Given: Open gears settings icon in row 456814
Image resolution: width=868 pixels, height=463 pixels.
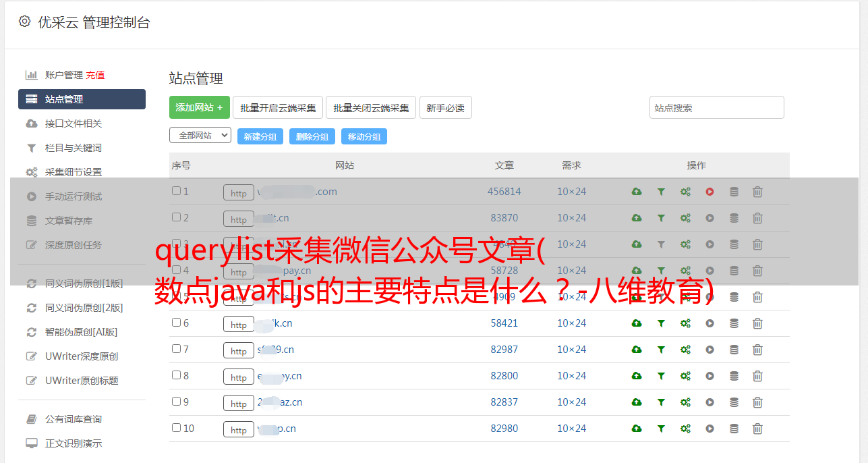Looking at the screenshot, I should tap(685, 192).
